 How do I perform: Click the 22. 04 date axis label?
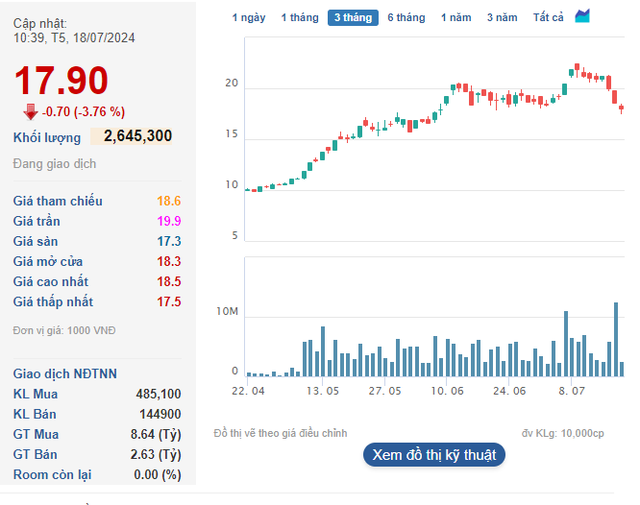point(248,391)
